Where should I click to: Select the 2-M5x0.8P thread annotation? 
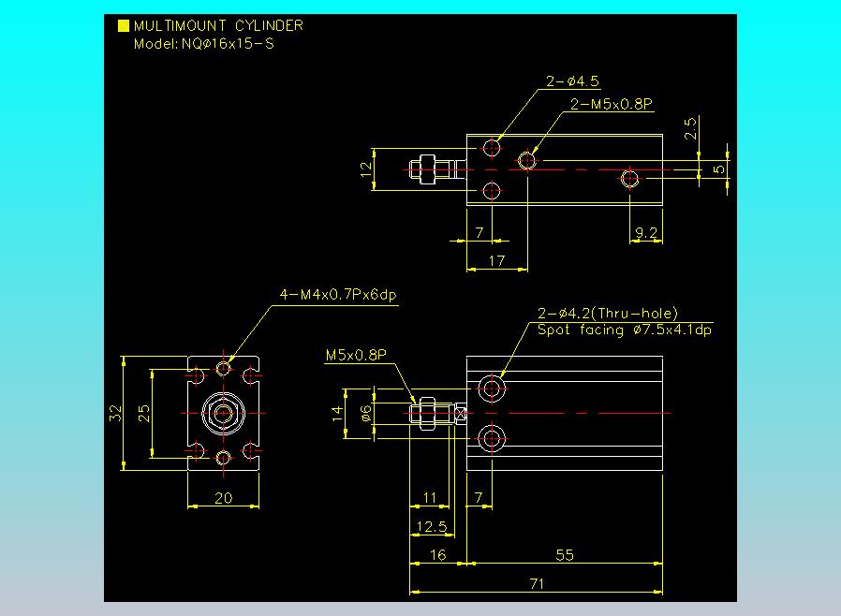(x=612, y=104)
